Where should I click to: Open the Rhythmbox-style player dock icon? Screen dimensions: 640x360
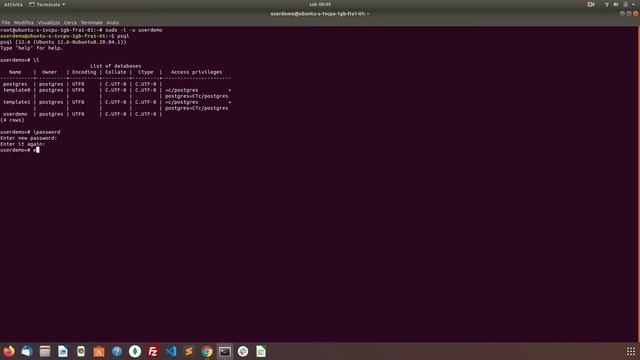coord(81,351)
